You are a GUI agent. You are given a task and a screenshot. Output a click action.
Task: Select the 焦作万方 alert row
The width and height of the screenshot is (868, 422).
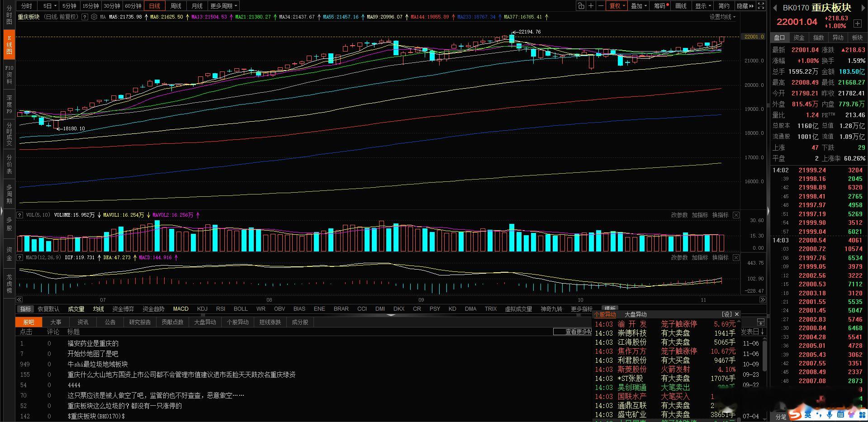pos(665,351)
